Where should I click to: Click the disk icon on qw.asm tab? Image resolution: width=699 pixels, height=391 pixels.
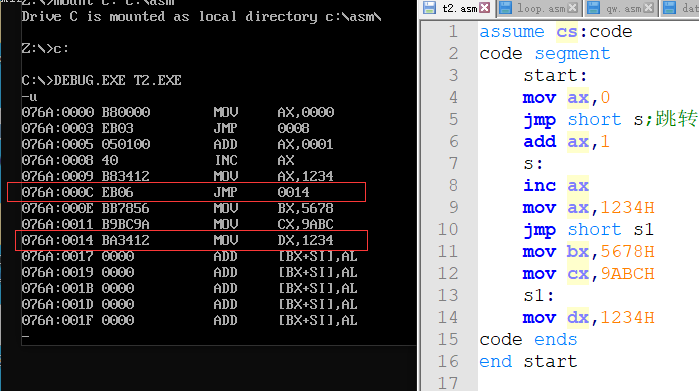tap(593, 8)
